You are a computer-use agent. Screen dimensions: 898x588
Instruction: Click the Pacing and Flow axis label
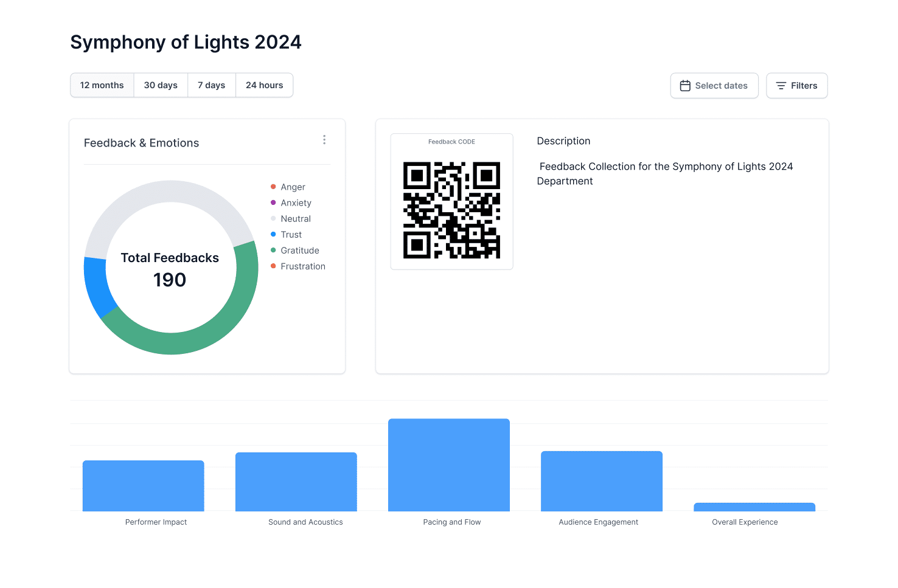pos(452,522)
